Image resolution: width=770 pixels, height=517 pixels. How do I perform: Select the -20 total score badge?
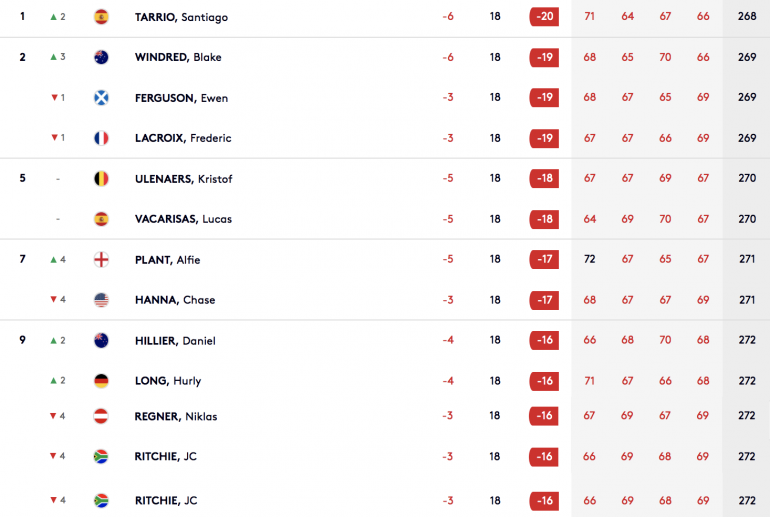pos(544,17)
